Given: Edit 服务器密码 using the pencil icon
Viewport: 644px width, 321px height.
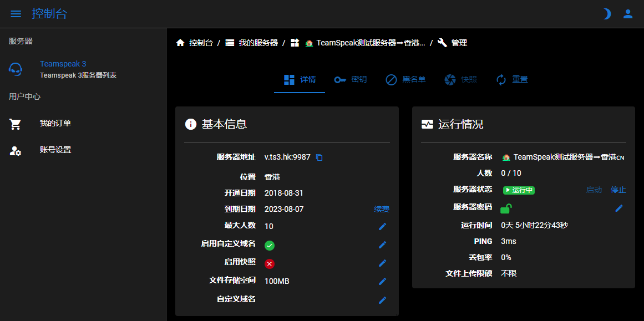Looking at the screenshot, I should pyautogui.click(x=618, y=208).
